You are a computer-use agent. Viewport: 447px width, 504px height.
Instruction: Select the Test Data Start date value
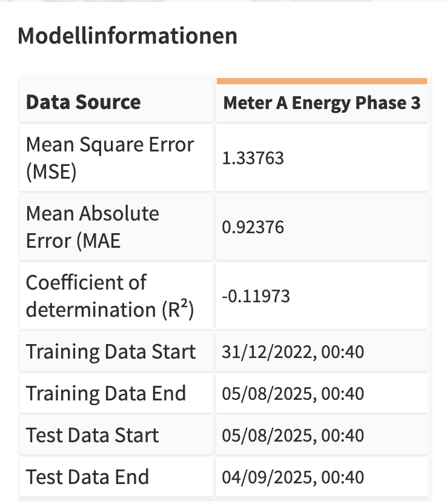(293, 436)
